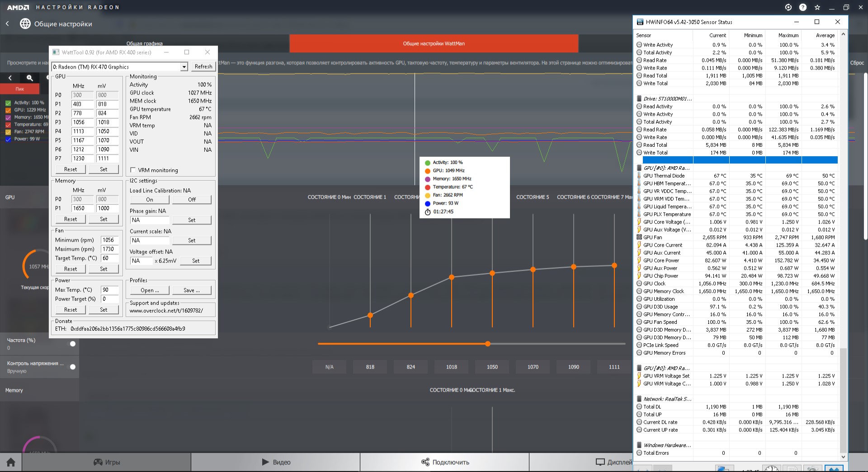Toggle the Power 99 W checkbox
868x472 pixels.
[x=8, y=139]
